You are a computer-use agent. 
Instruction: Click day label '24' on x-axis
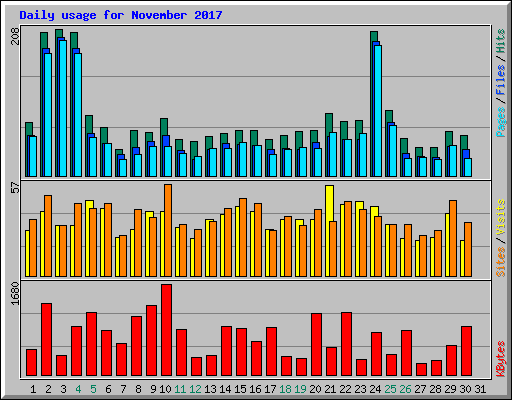click(x=375, y=389)
